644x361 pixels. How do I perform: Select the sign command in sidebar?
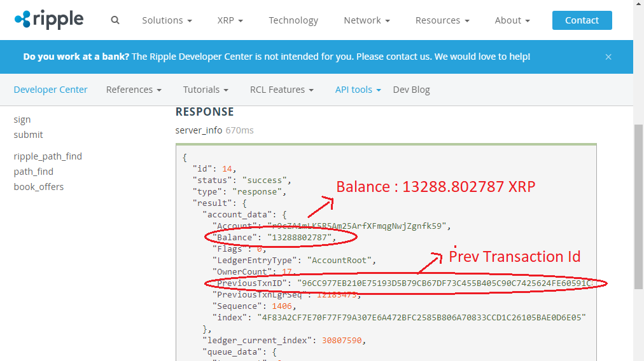pos(22,119)
